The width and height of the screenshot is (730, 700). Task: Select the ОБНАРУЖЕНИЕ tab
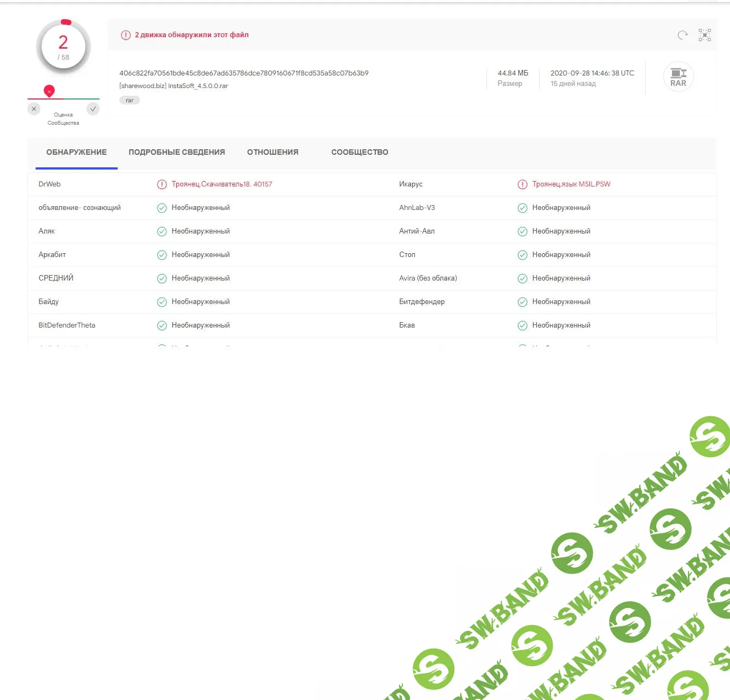pos(77,152)
